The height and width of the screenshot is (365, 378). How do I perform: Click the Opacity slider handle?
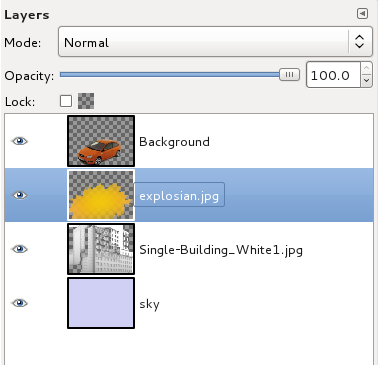[289, 75]
